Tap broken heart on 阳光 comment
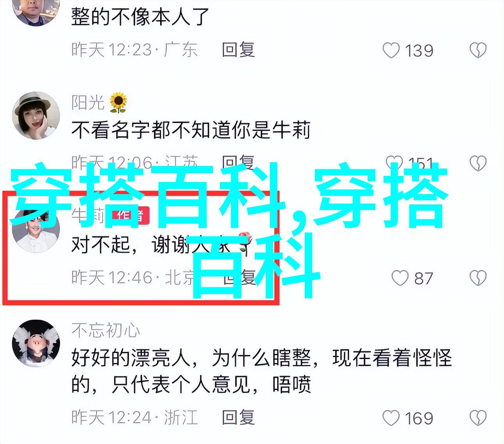The width and height of the screenshot is (504, 444). click(x=478, y=163)
